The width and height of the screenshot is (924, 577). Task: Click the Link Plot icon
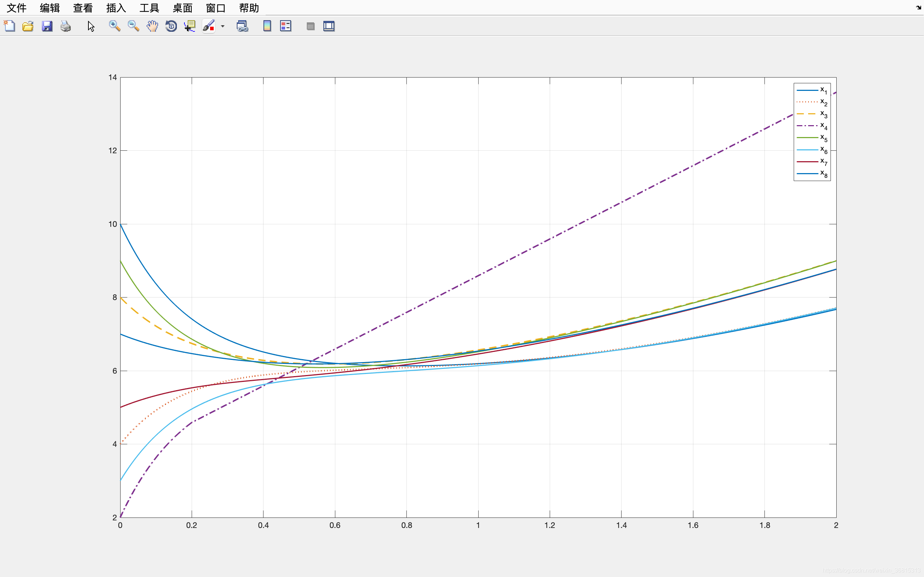(243, 26)
